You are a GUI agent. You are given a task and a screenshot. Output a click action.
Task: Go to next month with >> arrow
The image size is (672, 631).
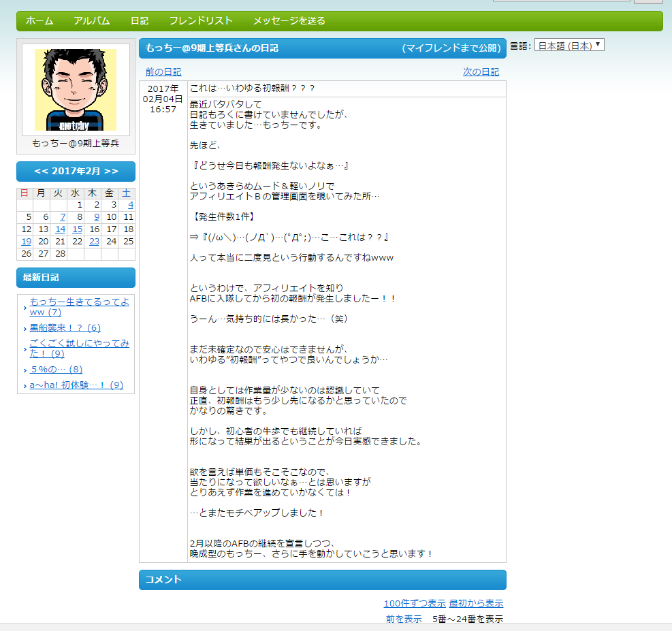(111, 171)
